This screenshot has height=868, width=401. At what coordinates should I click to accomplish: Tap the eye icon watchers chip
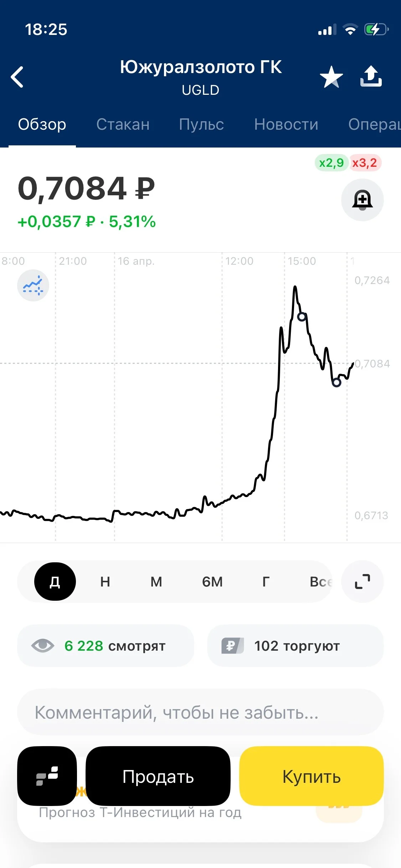(x=106, y=646)
